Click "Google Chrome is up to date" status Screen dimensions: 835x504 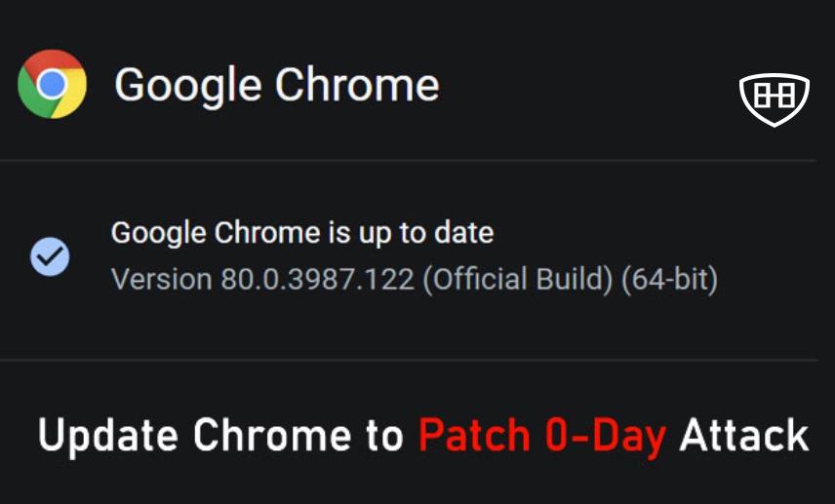(x=301, y=233)
